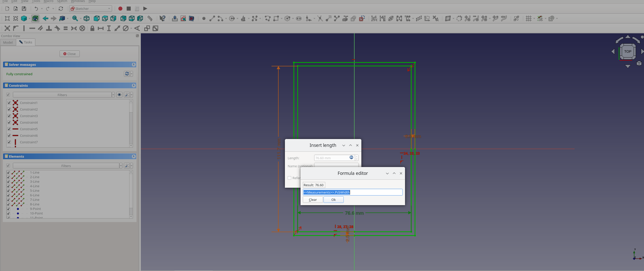Click the formula expression input field

tap(352, 192)
